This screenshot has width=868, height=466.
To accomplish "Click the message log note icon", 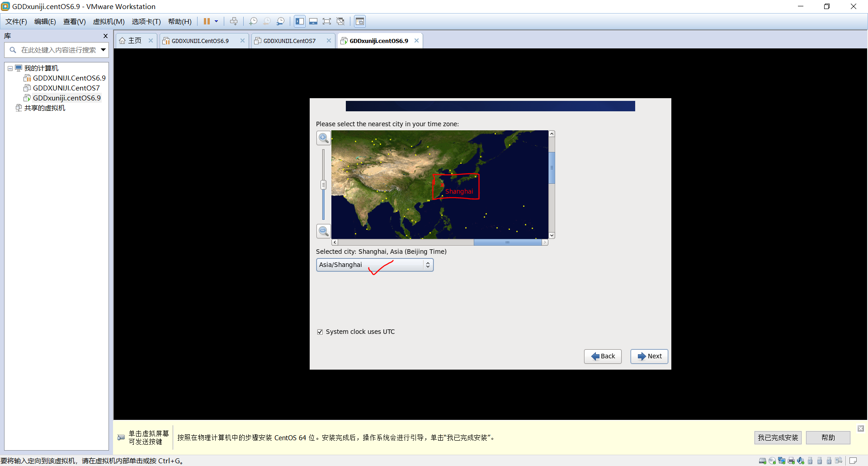I will pos(853,461).
